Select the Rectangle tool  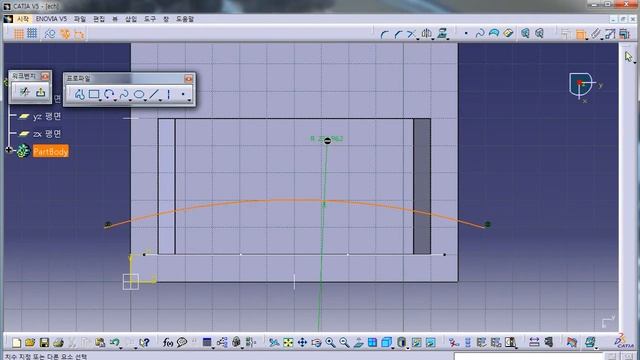(94, 94)
